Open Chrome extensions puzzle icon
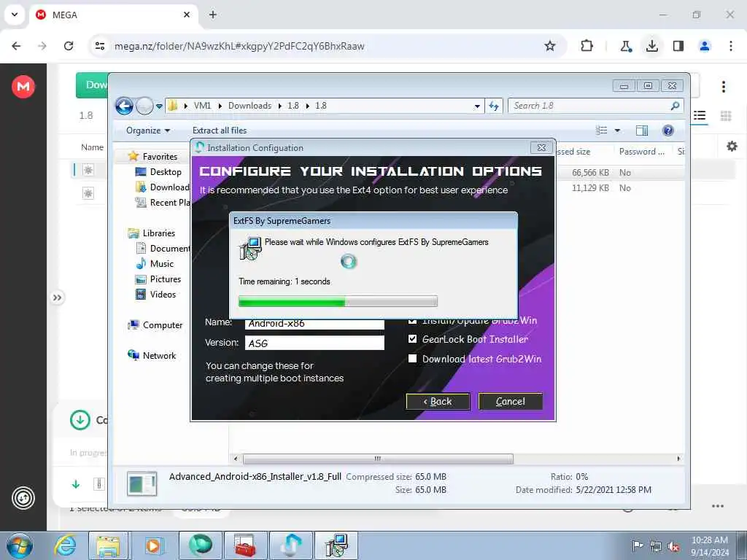This screenshot has width=747, height=560. click(x=587, y=46)
